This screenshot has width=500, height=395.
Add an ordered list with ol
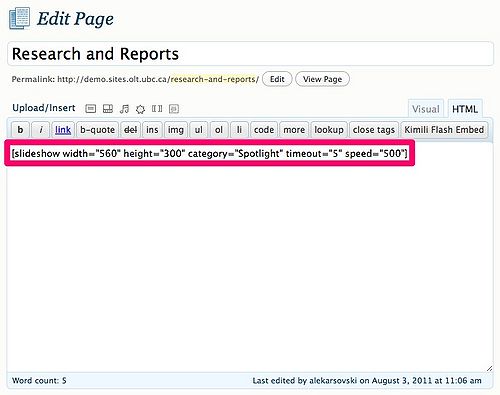[219, 129]
